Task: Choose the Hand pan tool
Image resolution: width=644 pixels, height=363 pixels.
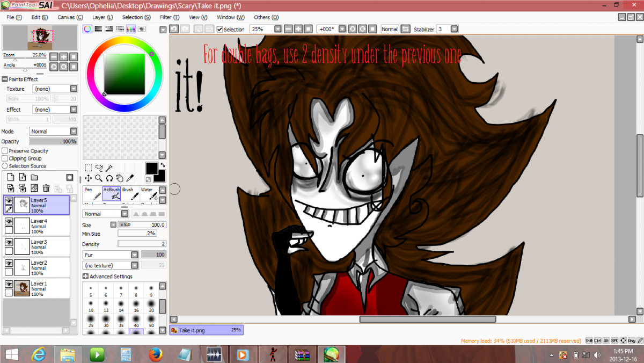Action: (120, 178)
